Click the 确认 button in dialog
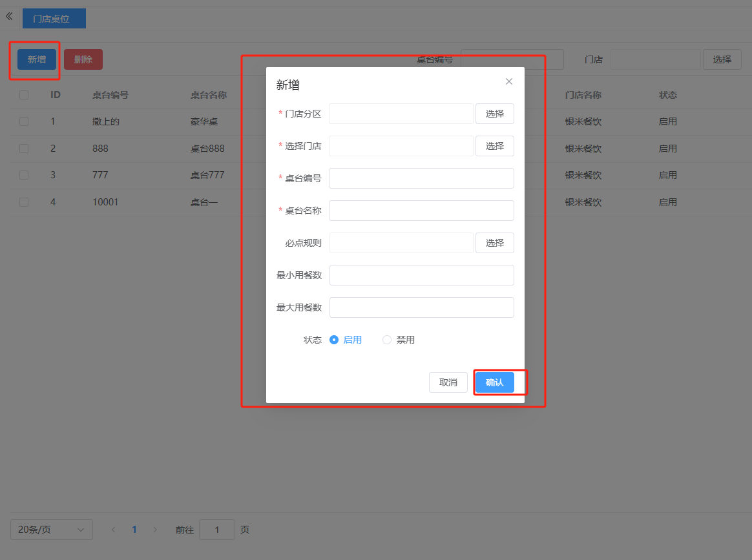 click(x=495, y=382)
